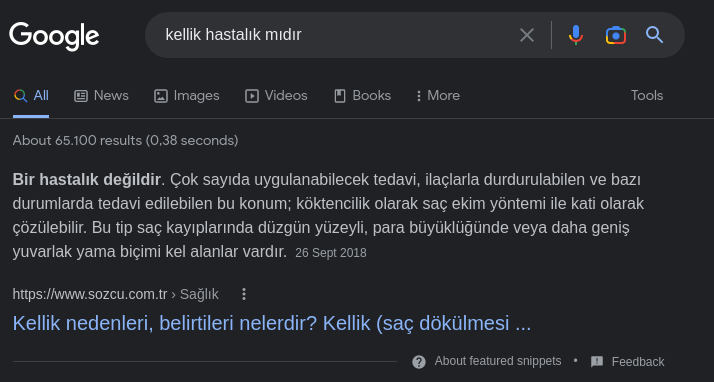Viewport: 714px width, 382px height.
Task: Click the Google logo
Action: 54,36
